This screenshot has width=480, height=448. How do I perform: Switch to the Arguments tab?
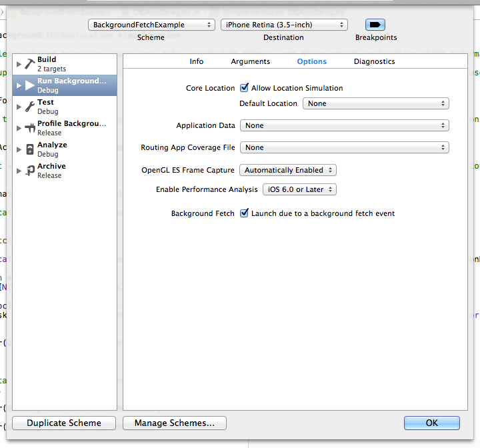click(x=250, y=61)
